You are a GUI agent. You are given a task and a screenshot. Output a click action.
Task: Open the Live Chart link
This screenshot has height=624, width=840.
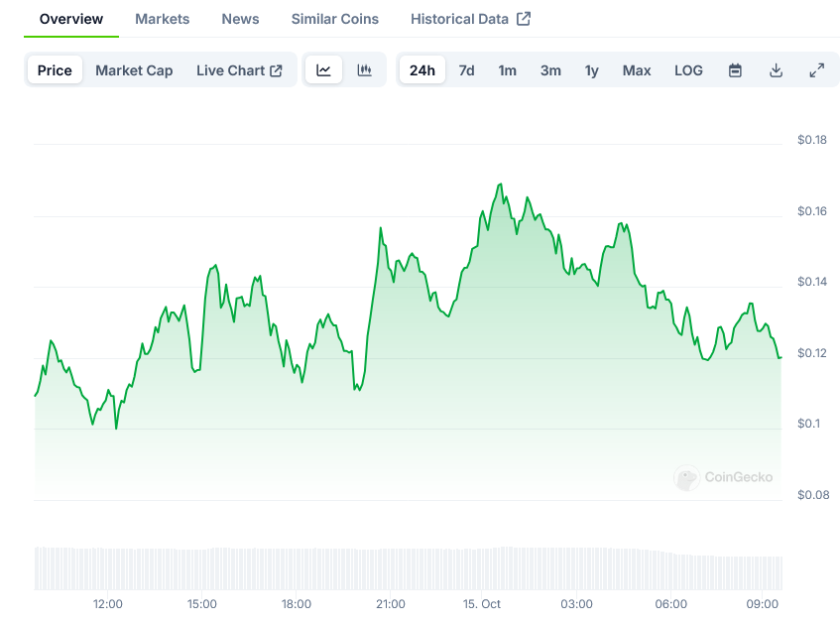pyautogui.click(x=239, y=70)
